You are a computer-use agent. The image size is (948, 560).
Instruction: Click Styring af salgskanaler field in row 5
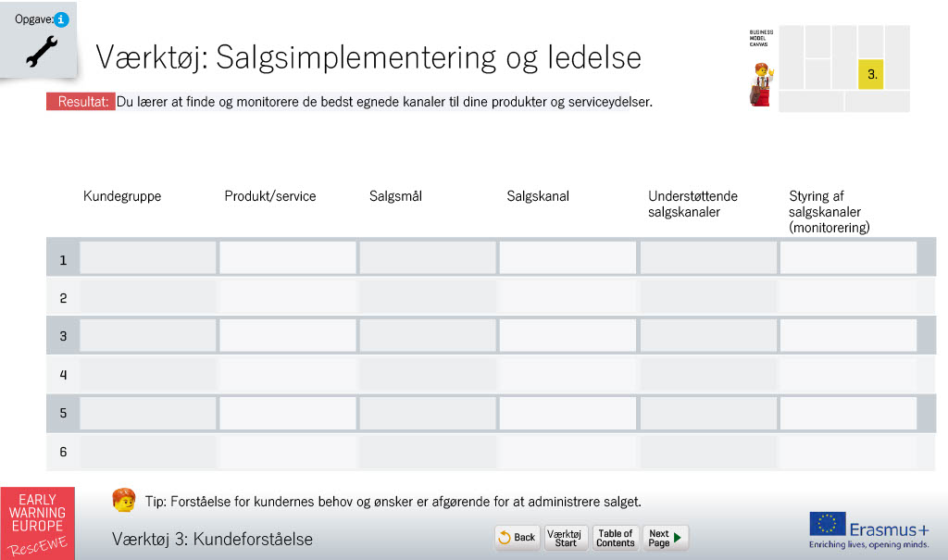[848, 413]
